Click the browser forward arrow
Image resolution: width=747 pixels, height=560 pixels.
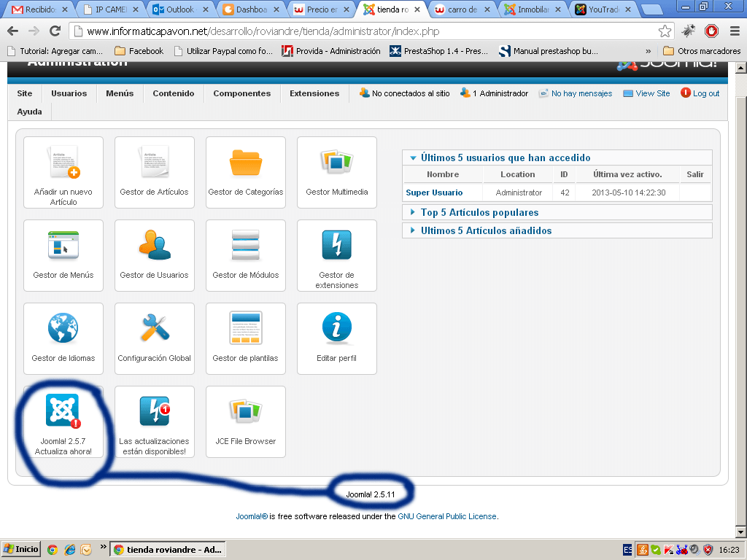[x=34, y=31]
